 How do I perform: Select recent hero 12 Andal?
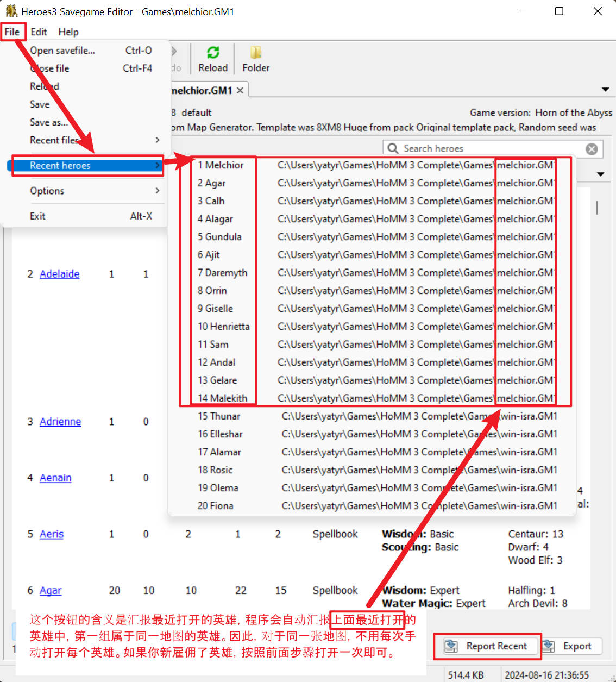tap(372, 362)
